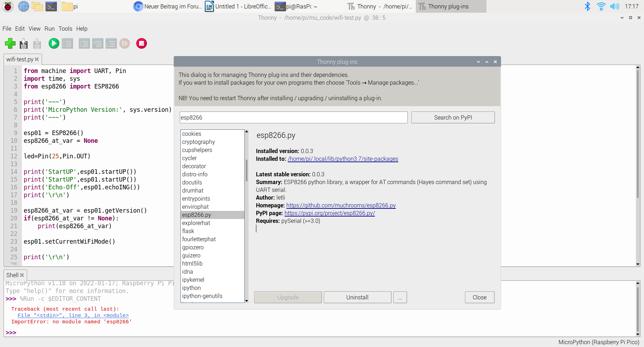Click the ellipsis button next to Uninstall
Viewport: 644px width, 347px height.
point(400,297)
